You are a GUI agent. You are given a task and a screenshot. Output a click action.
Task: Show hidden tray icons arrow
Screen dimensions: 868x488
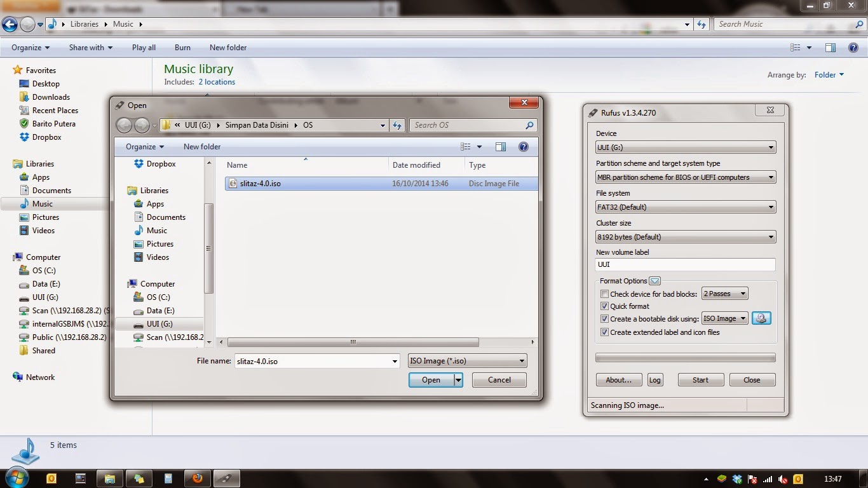(x=707, y=479)
